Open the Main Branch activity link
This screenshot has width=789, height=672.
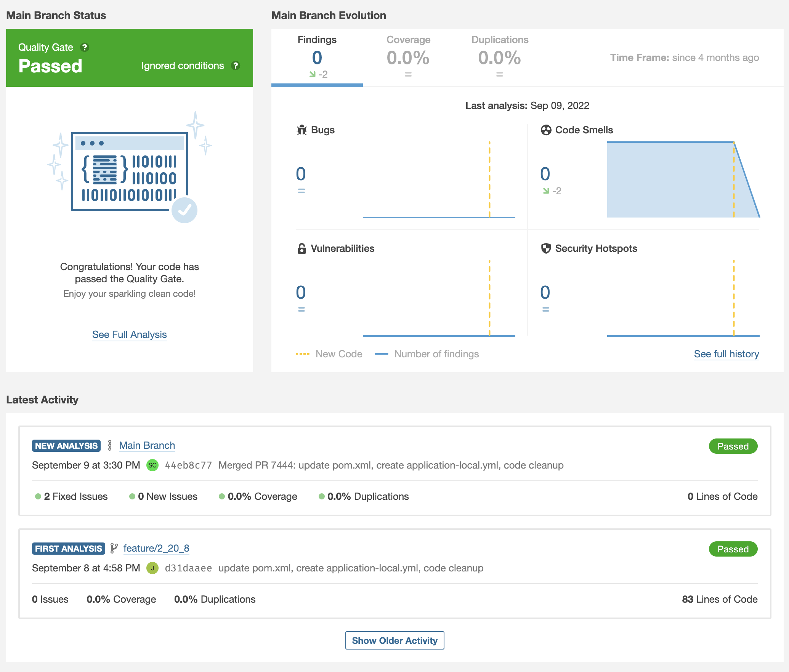pyautogui.click(x=147, y=445)
